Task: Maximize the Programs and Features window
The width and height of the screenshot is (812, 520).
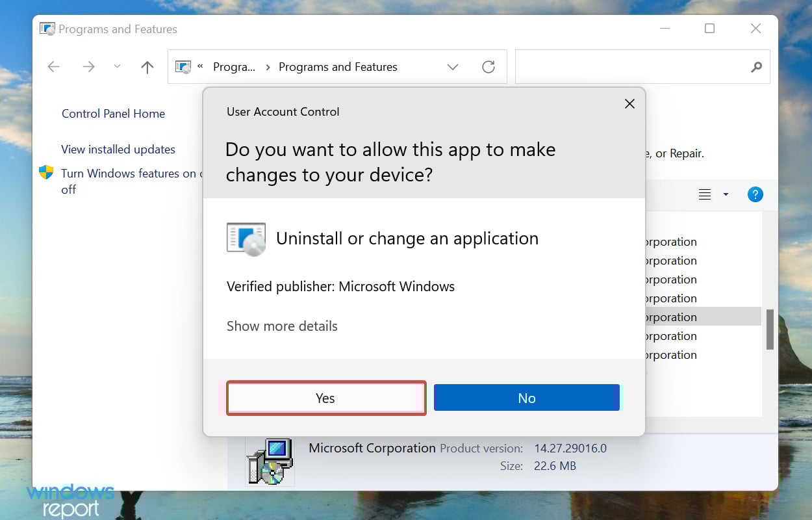Action: pyautogui.click(x=709, y=29)
